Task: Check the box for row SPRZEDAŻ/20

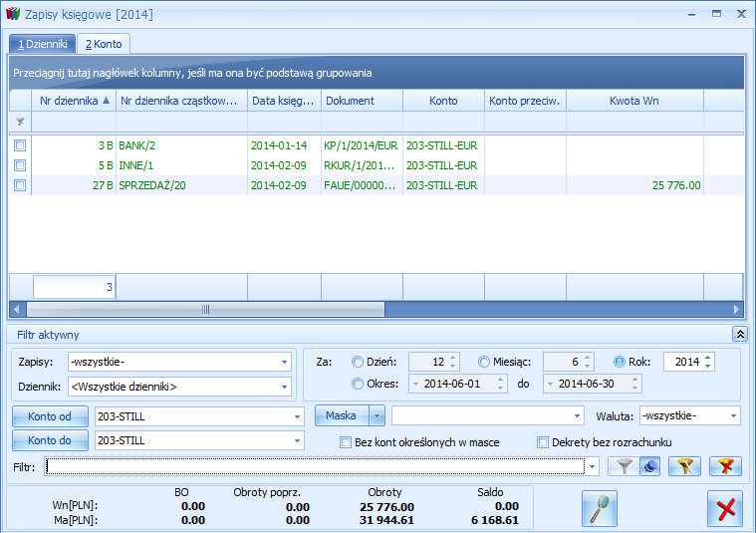Action: point(20,185)
